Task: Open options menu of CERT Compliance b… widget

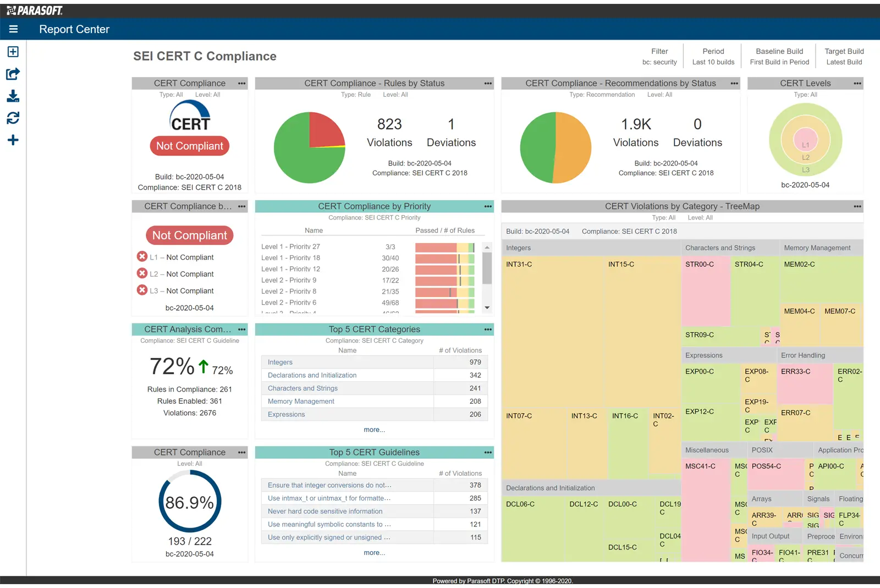Action: [x=241, y=206]
